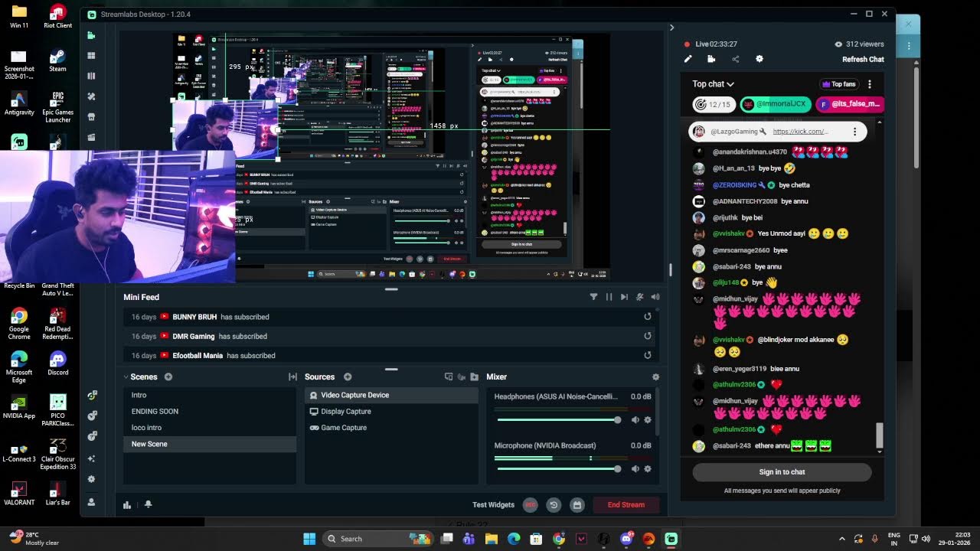
Task: Open the Mixer advanced settings gear
Action: [655, 377]
